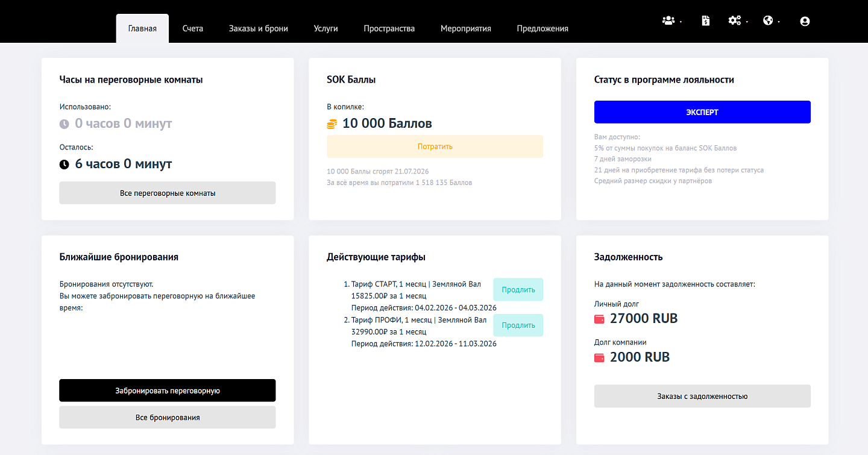This screenshot has height=455, width=868.
Task: Click the coins icon beside 10 000 Баллов
Action: [x=332, y=124]
